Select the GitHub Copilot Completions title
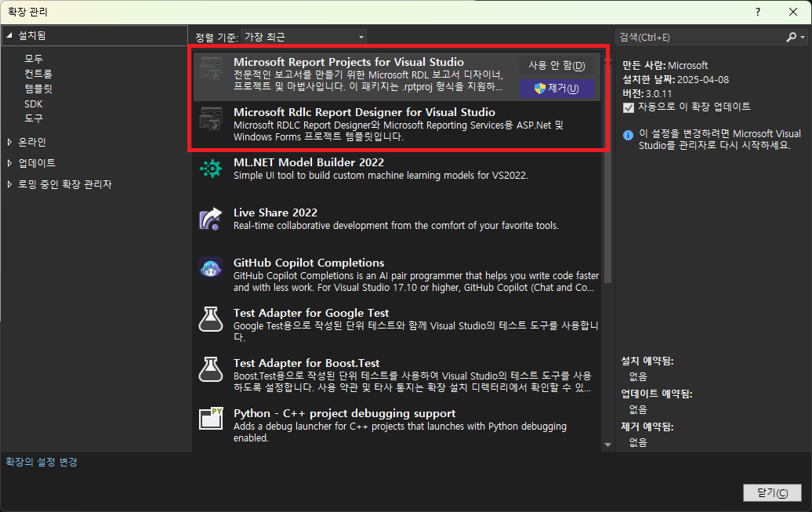The height and width of the screenshot is (512, 812). [x=309, y=263]
